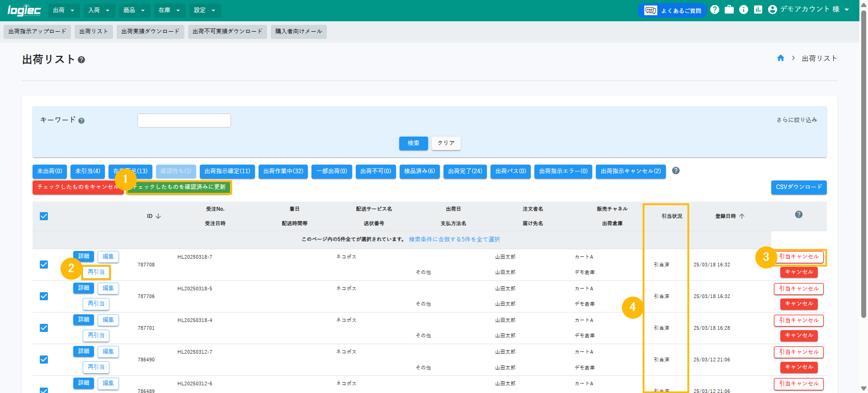This screenshot has height=393, width=868.
Task: Click help icon next to キーワード label
Action: point(81,121)
